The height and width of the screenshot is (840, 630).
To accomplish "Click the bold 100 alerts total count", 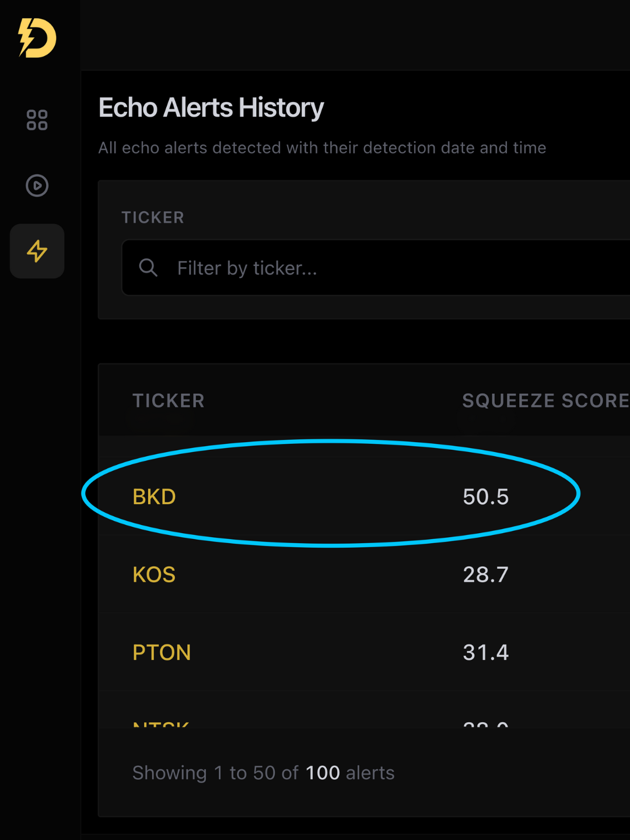I will [323, 773].
